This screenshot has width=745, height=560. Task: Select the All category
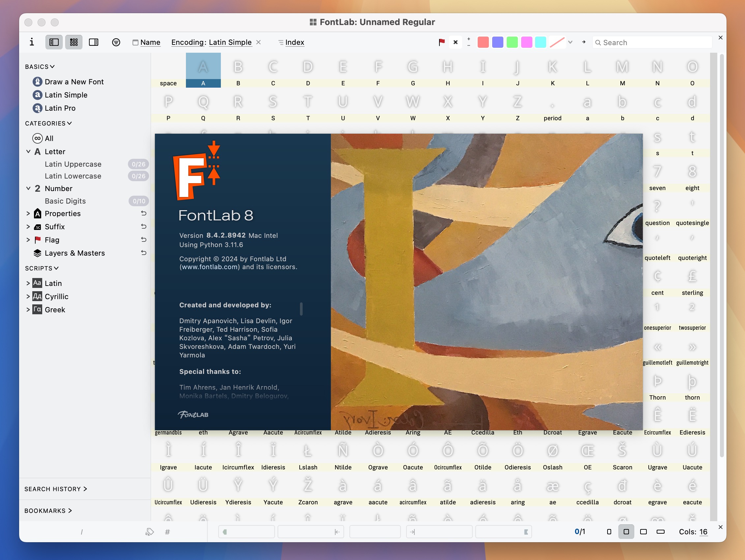click(43, 138)
